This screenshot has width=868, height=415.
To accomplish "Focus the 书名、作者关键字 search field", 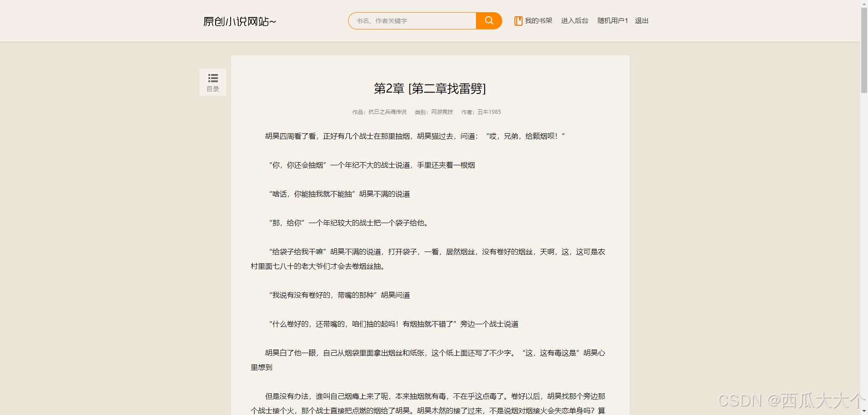I will pyautogui.click(x=412, y=21).
